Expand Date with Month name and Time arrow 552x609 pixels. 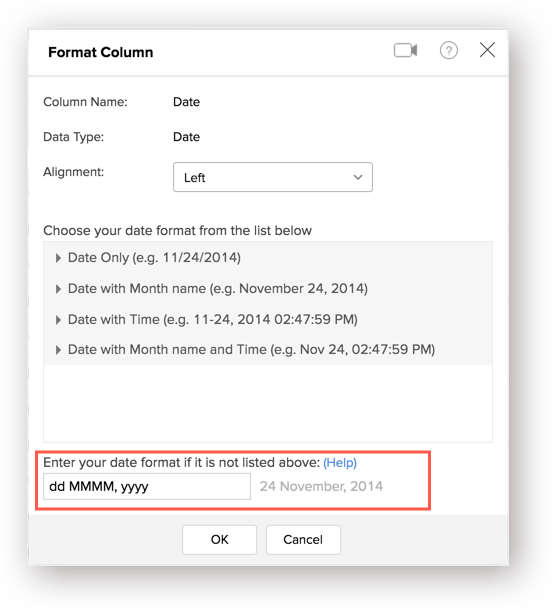(58, 350)
